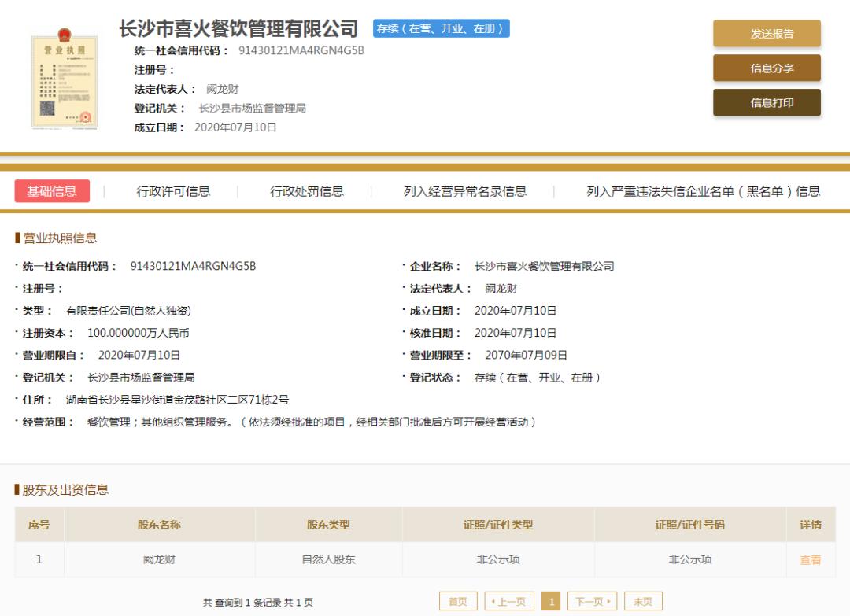Image resolution: width=850 pixels, height=616 pixels.
Task: Click the 股东类型 column header
Action: click(x=328, y=525)
